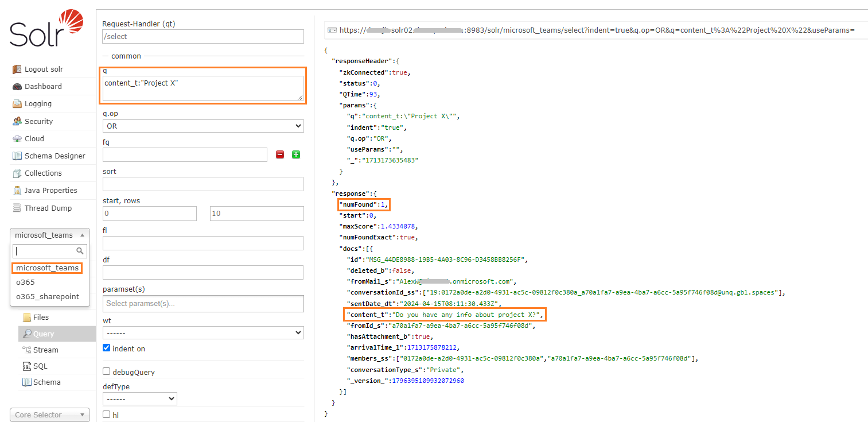Click the Cloud icon
The image size is (868, 422).
pos(17,139)
